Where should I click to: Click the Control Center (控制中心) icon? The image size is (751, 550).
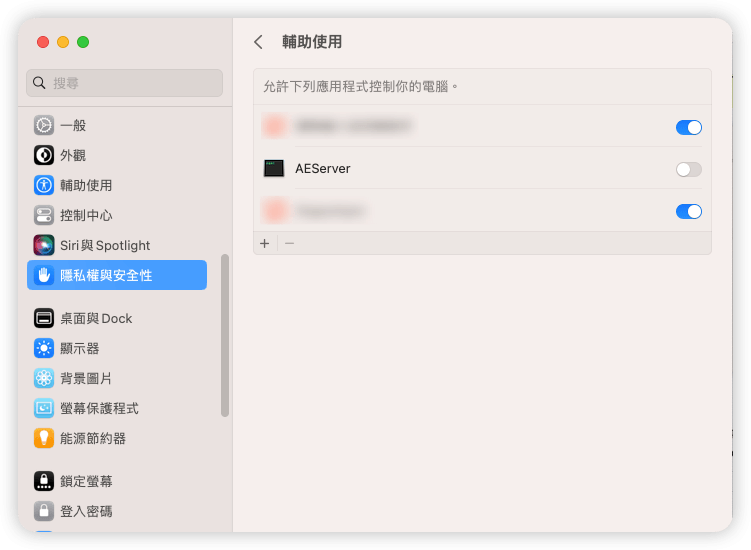click(x=44, y=215)
